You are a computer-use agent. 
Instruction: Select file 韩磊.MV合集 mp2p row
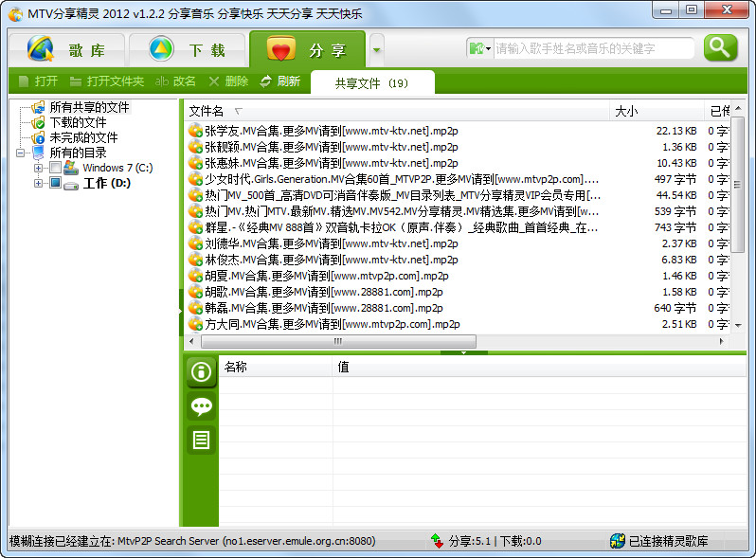(x=459, y=308)
